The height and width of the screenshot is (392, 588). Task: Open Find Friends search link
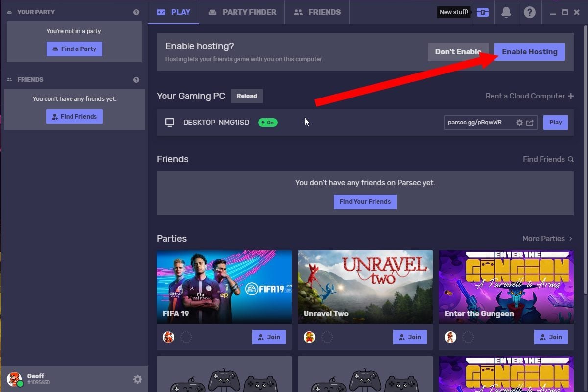pyautogui.click(x=548, y=159)
